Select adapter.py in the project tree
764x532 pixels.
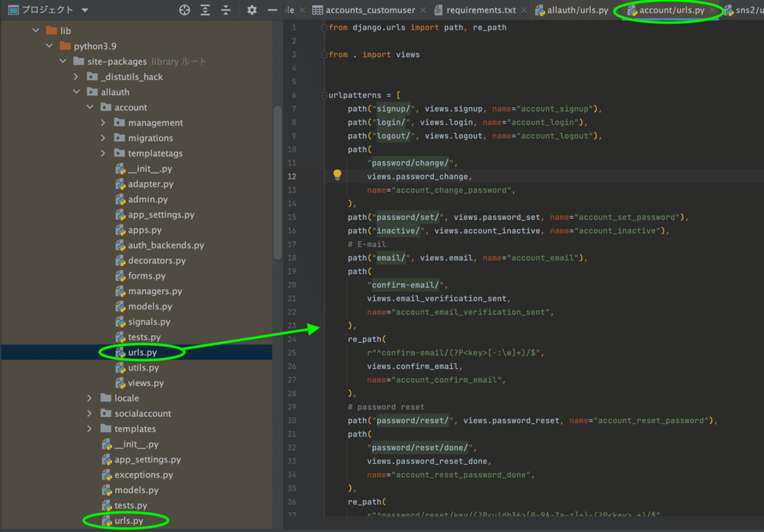[x=136, y=184]
